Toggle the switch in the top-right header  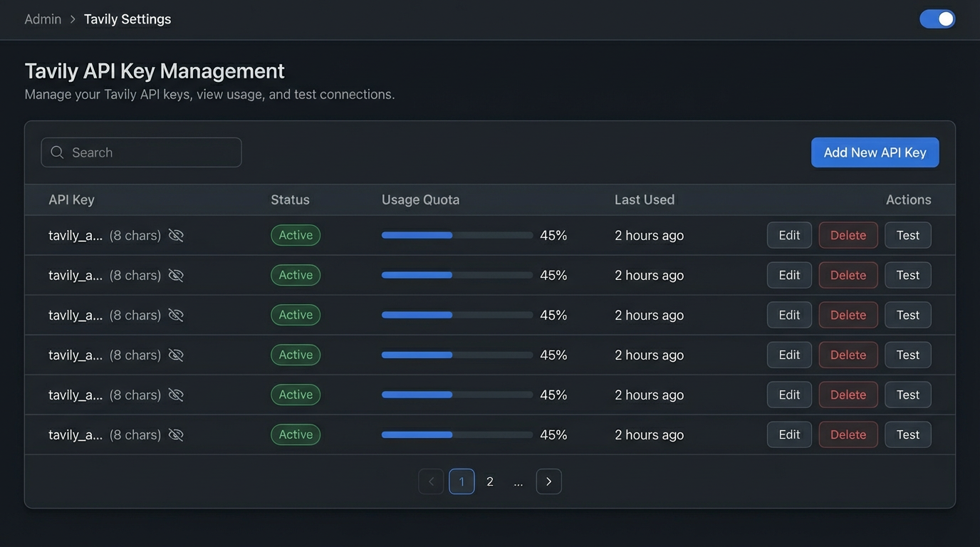point(937,19)
